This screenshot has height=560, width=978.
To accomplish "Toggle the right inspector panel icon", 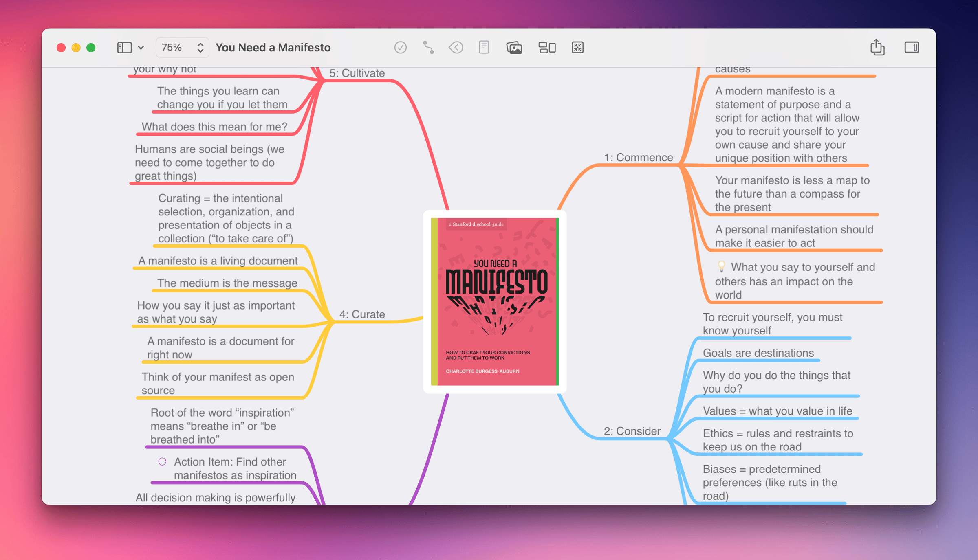I will click(911, 47).
